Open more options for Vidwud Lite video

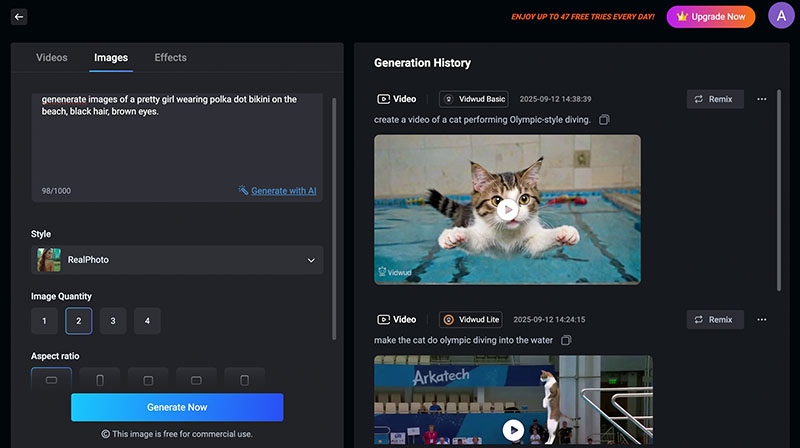tap(762, 319)
